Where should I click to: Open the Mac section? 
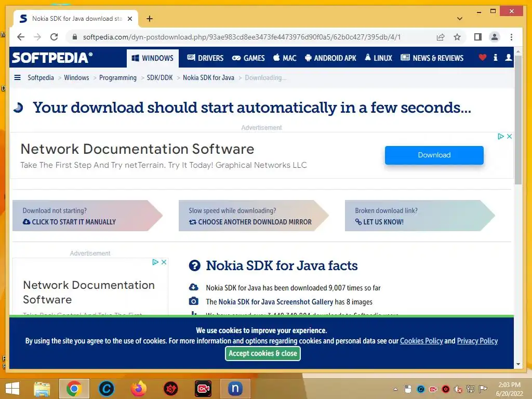pos(285,58)
